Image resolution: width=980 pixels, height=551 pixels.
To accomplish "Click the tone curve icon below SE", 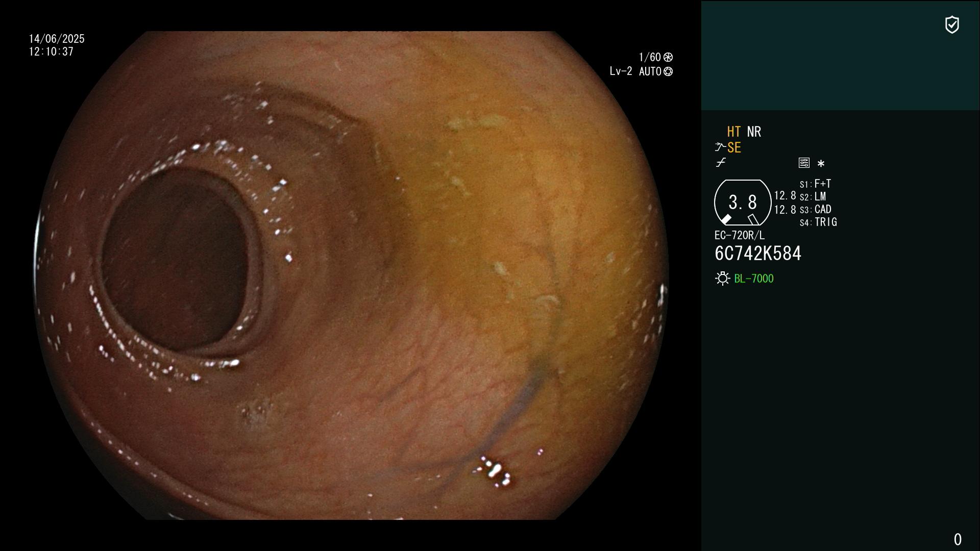I will coord(721,163).
